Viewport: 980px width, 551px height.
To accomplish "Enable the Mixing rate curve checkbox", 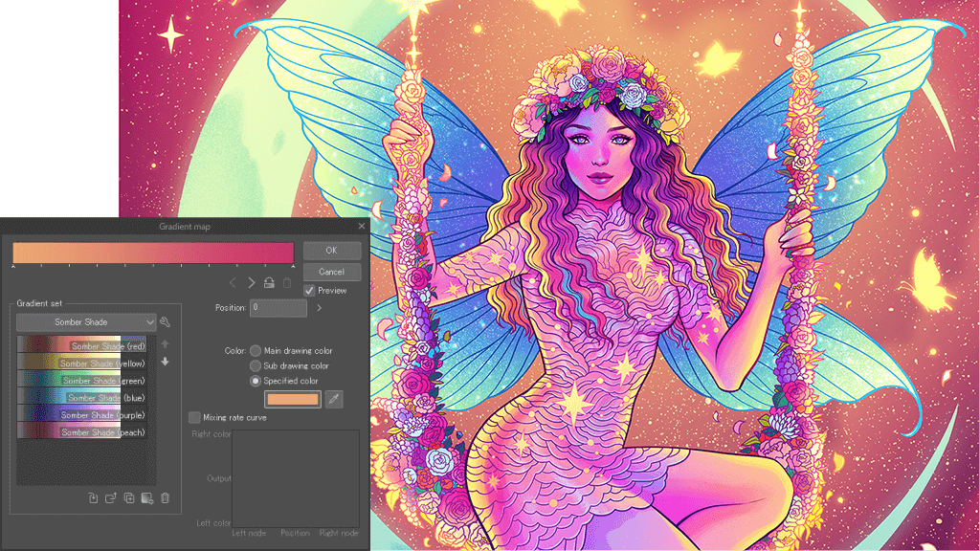I will (195, 417).
